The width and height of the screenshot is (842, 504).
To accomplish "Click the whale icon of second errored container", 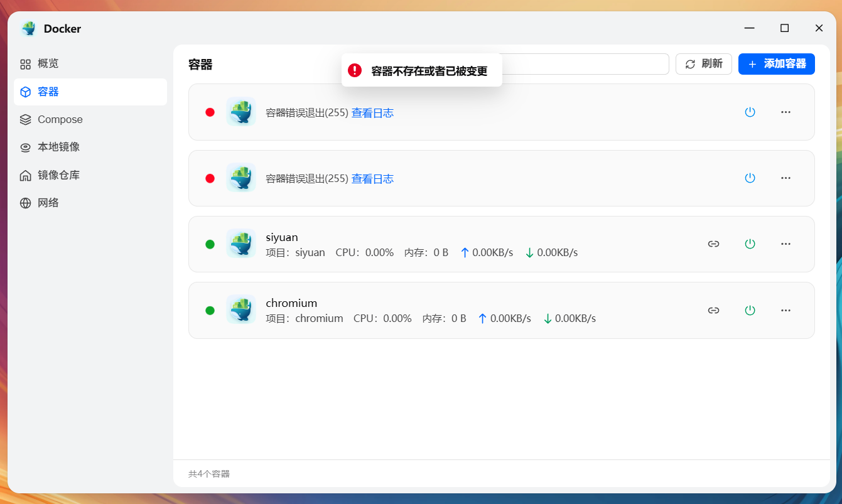I will click(241, 178).
